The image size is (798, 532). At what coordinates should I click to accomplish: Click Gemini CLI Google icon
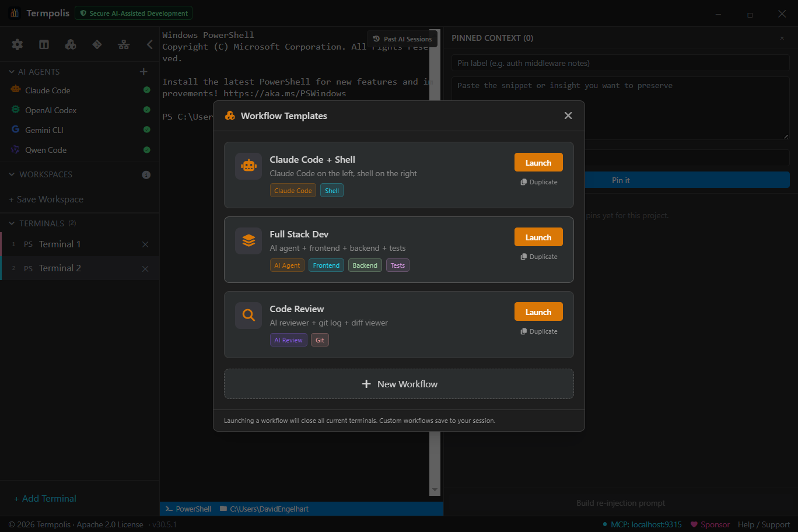(x=16, y=129)
